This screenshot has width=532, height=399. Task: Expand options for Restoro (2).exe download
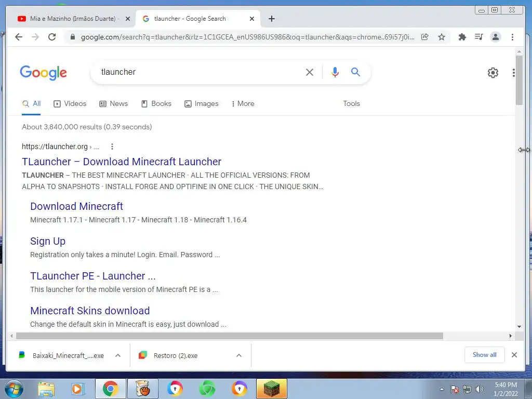pos(239,355)
